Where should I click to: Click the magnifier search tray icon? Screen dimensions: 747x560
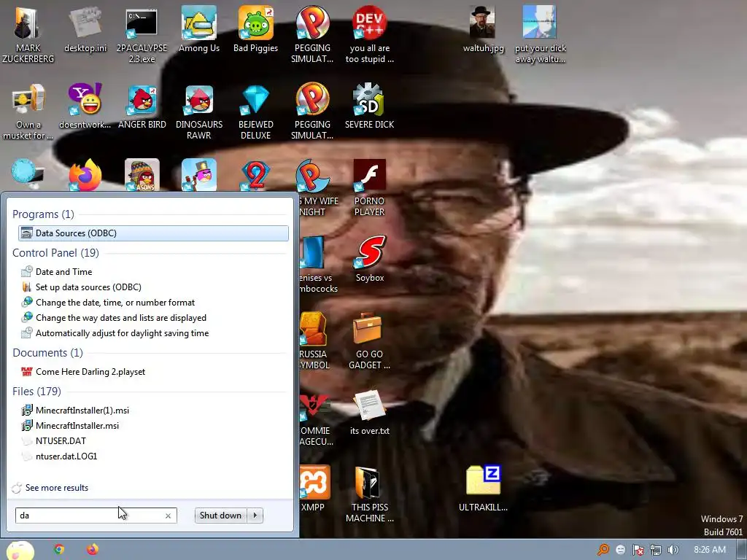(603, 550)
